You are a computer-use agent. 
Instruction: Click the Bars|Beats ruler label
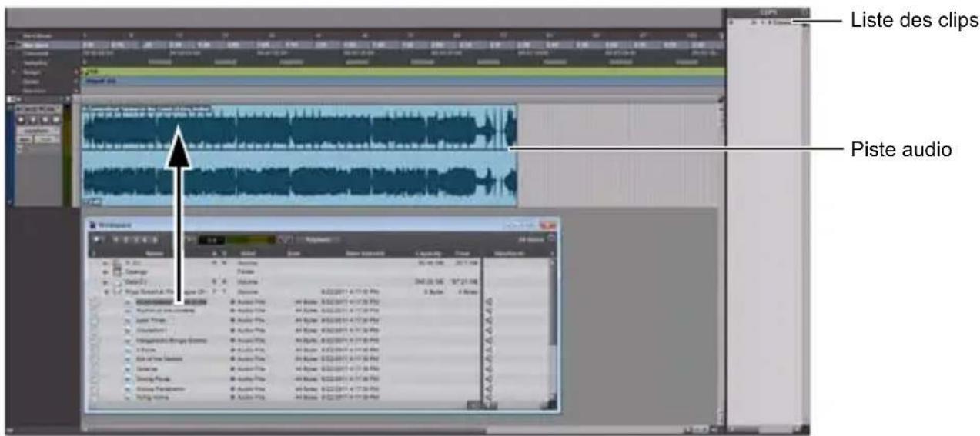coord(38,35)
